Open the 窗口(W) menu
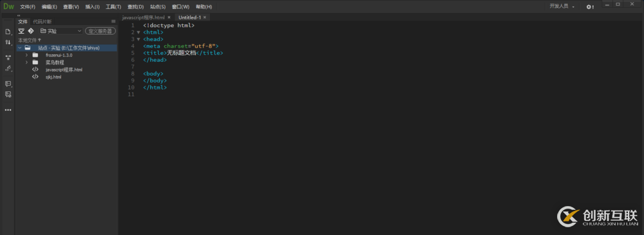This screenshot has height=235, width=644. click(x=181, y=7)
